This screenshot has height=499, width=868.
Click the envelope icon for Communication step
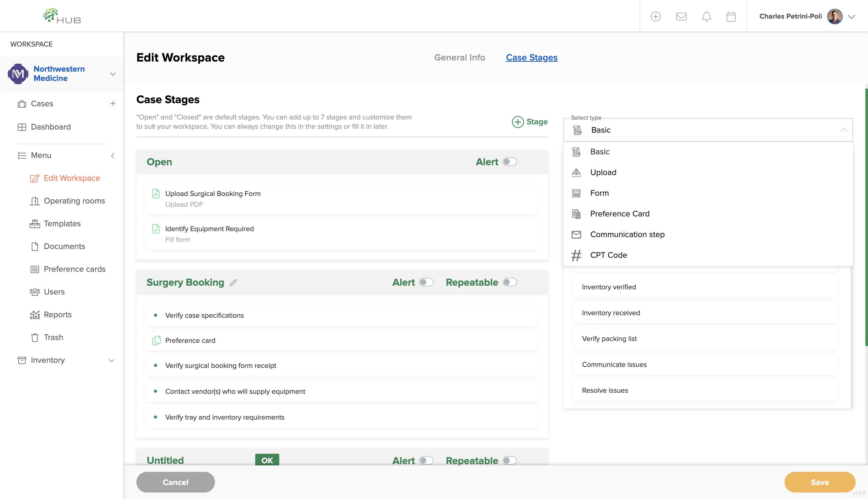pyautogui.click(x=576, y=235)
